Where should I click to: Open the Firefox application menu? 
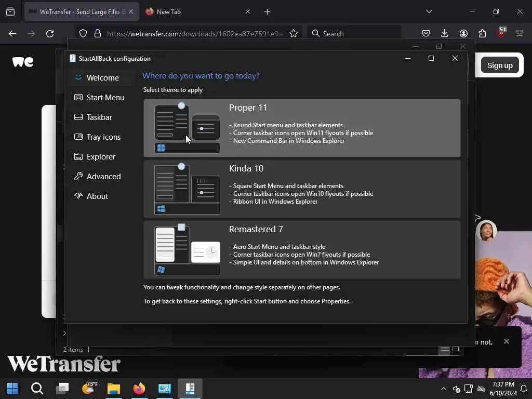[x=520, y=33]
